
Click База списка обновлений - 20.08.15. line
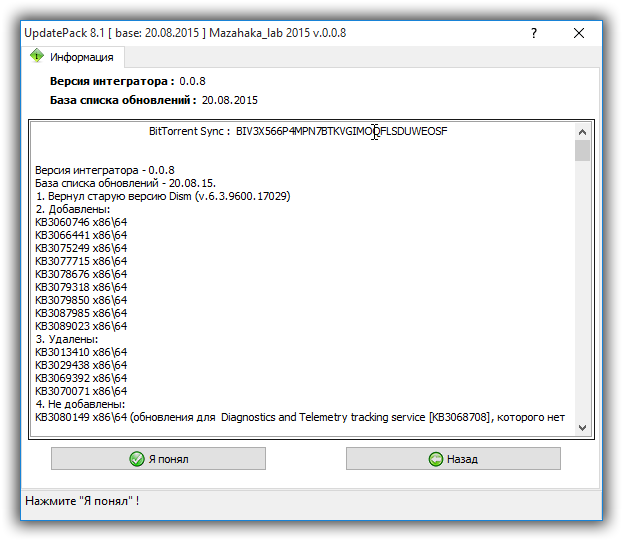coord(125,184)
